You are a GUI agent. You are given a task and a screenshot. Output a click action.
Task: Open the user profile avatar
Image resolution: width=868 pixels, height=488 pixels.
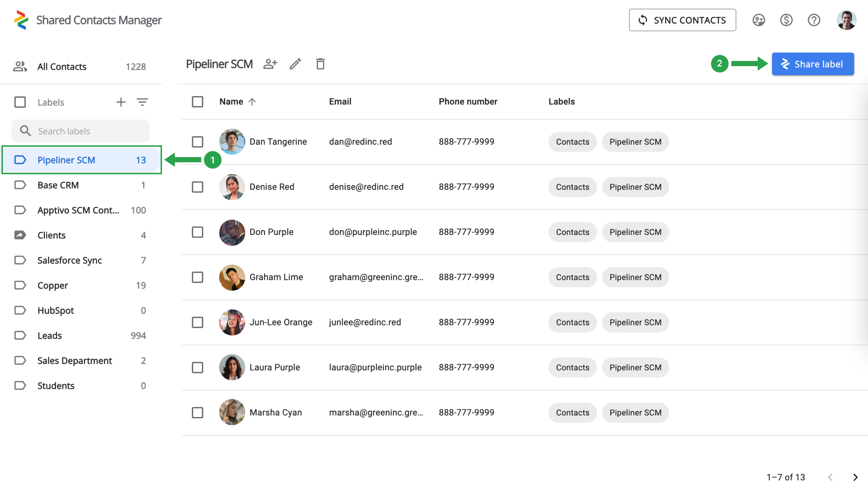(846, 20)
